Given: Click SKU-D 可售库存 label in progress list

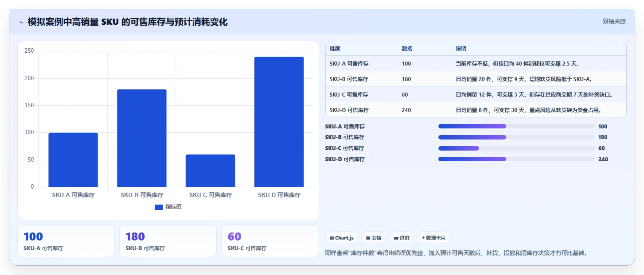Looking at the screenshot, I should pyautogui.click(x=345, y=159).
